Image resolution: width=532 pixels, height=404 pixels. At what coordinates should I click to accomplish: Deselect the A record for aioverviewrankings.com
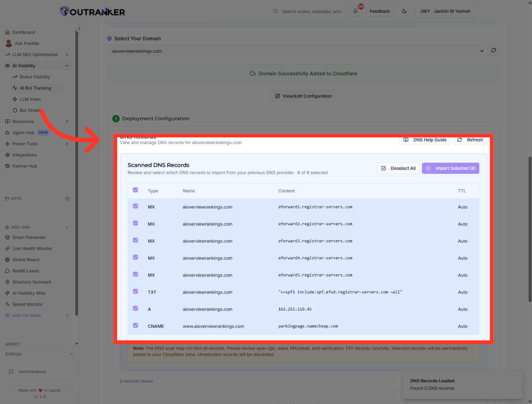pyautogui.click(x=135, y=308)
